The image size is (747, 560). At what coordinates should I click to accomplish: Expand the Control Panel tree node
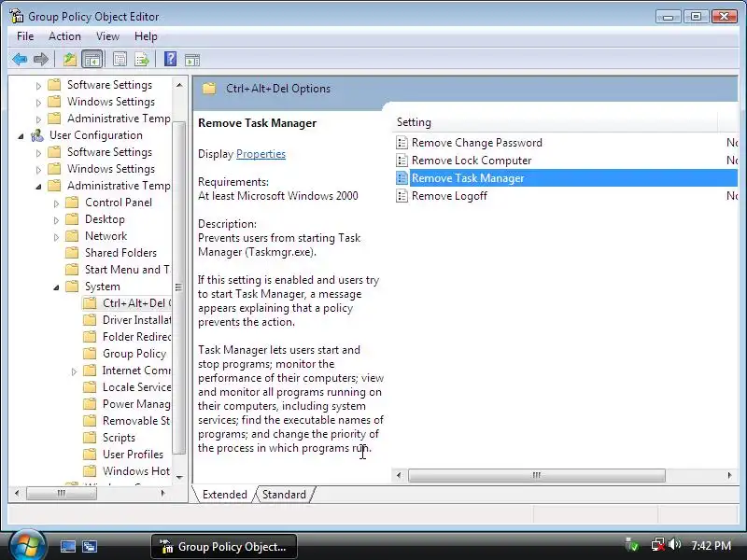point(56,203)
